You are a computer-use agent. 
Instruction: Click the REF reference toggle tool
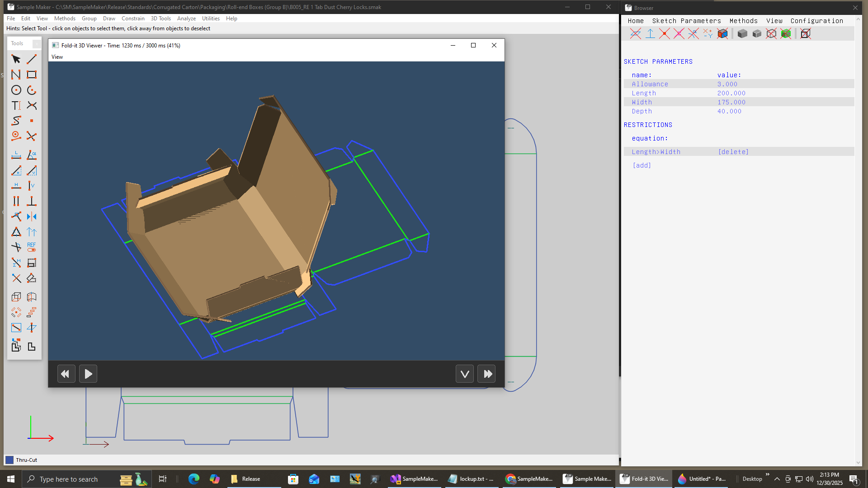[32, 247]
